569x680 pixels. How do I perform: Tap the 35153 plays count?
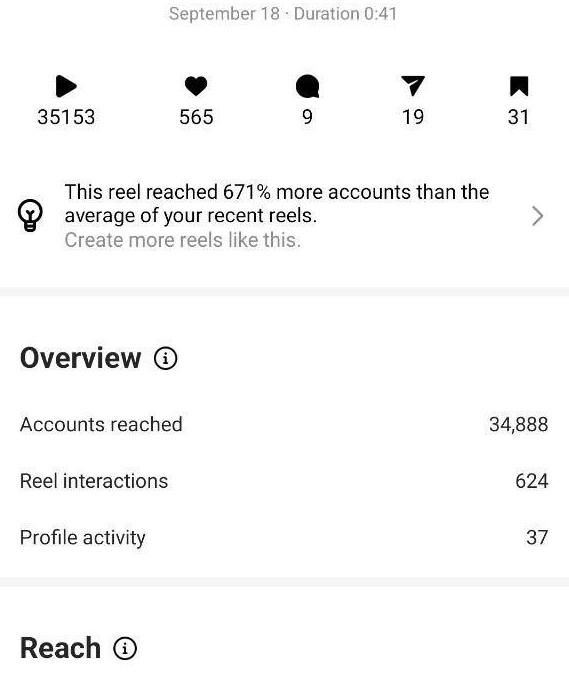pos(66,117)
